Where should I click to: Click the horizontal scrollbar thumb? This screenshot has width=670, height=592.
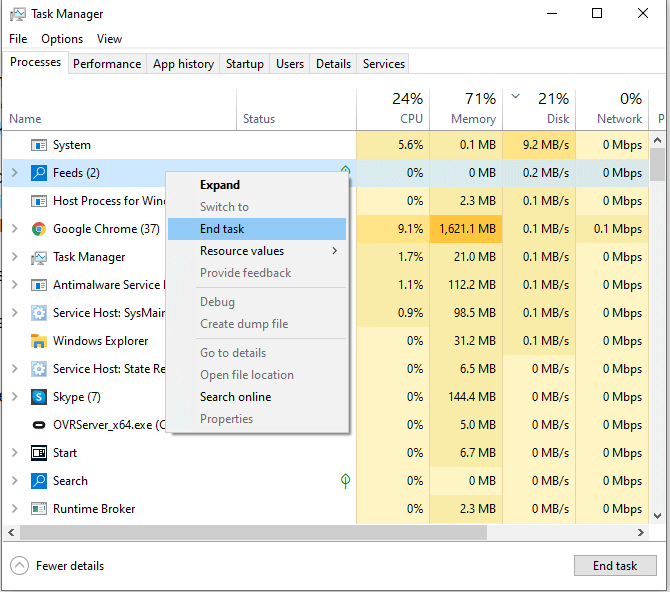pos(253,533)
